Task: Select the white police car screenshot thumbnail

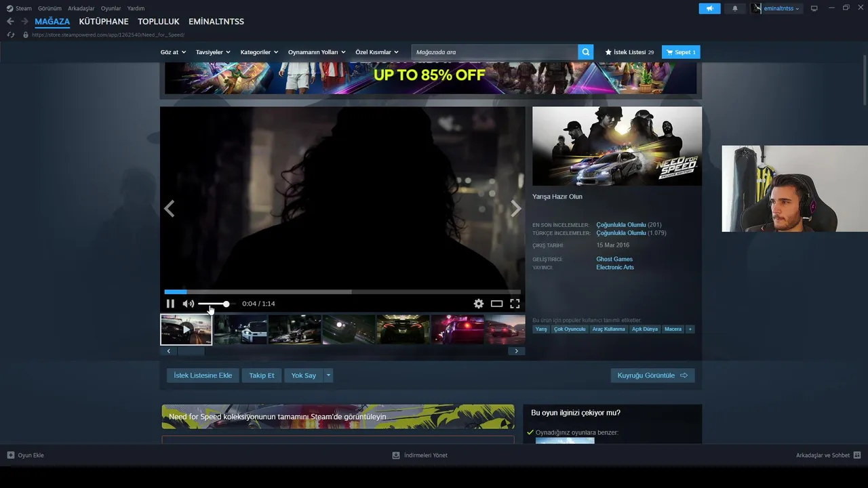Action: point(241,329)
